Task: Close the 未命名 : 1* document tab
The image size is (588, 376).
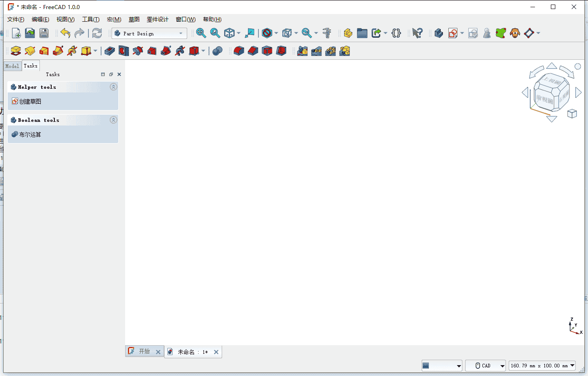Action: click(216, 352)
